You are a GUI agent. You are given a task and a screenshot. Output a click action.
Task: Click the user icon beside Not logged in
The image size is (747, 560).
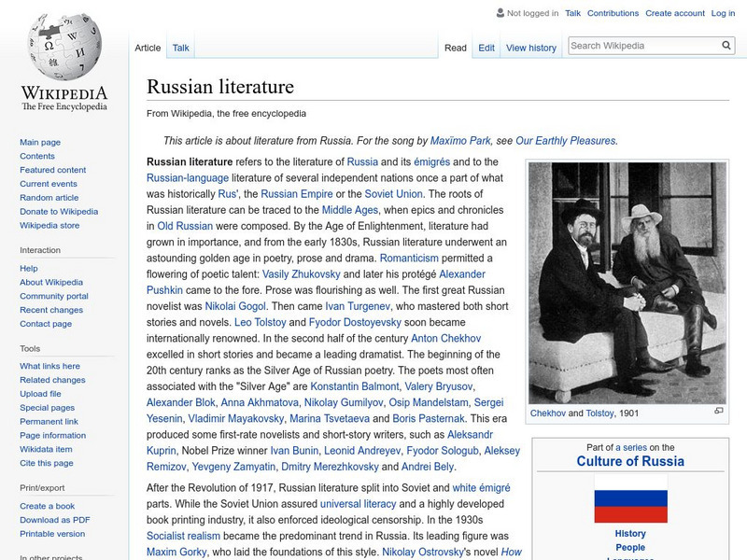[x=500, y=13]
